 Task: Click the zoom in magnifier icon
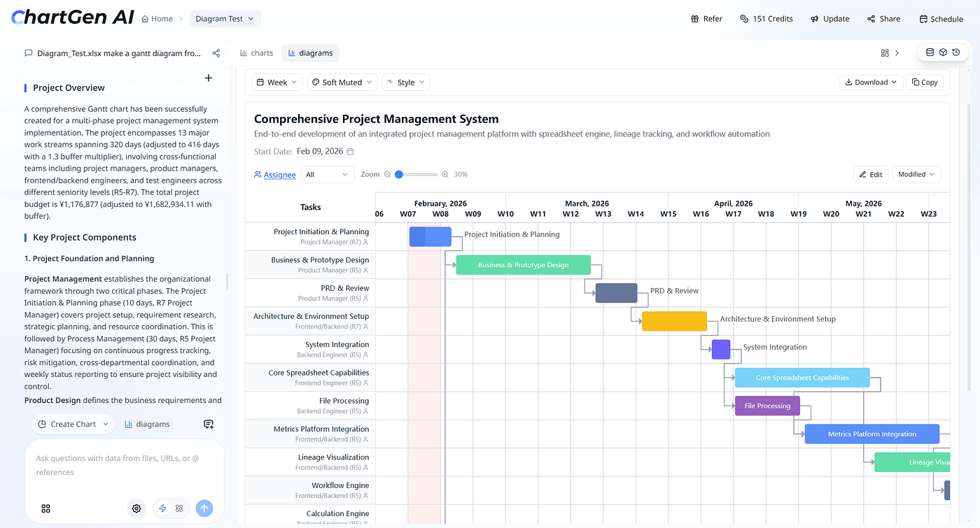click(444, 175)
